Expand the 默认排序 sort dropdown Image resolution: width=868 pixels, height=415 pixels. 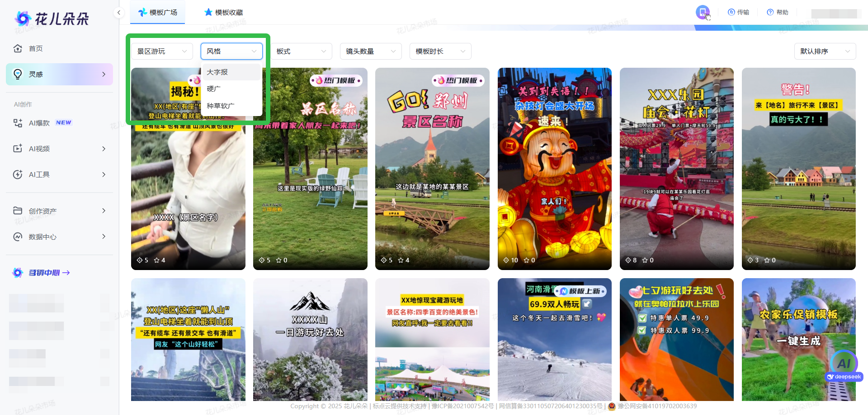tap(825, 51)
